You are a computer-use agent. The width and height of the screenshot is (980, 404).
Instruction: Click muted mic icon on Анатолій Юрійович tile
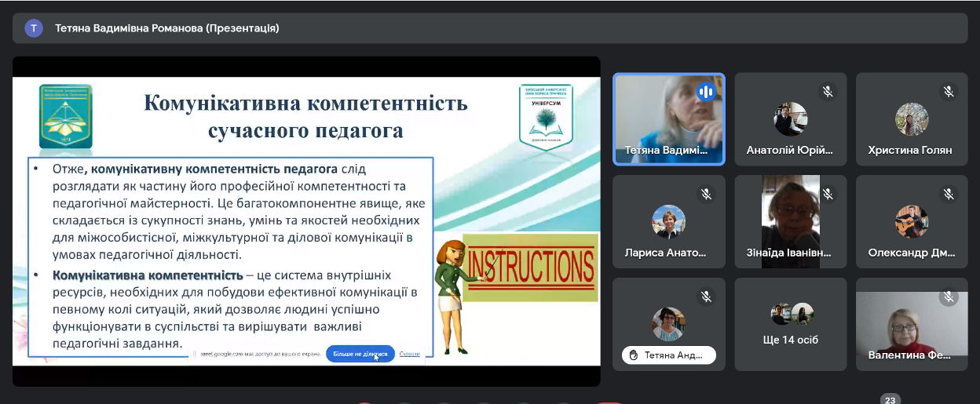tap(827, 92)
